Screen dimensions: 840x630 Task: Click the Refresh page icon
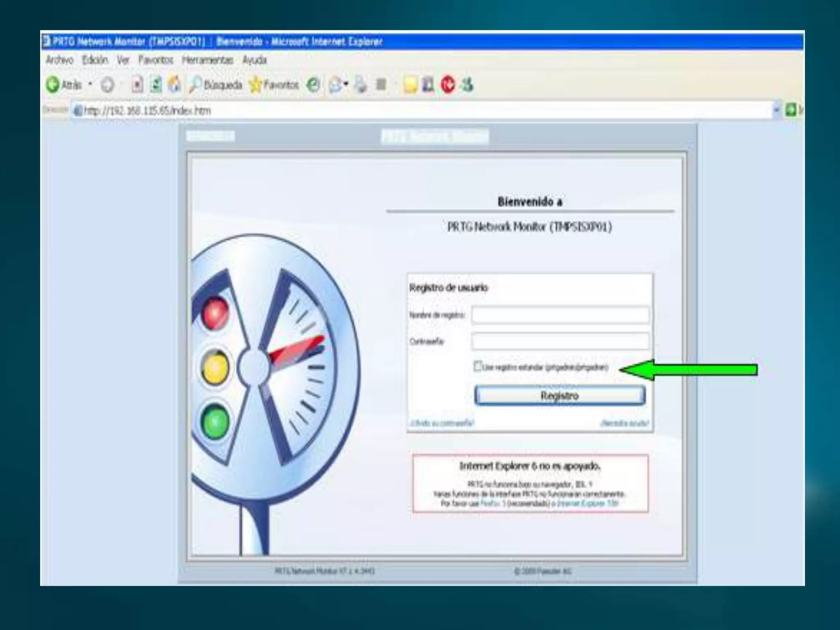click(x=156, y=85)
